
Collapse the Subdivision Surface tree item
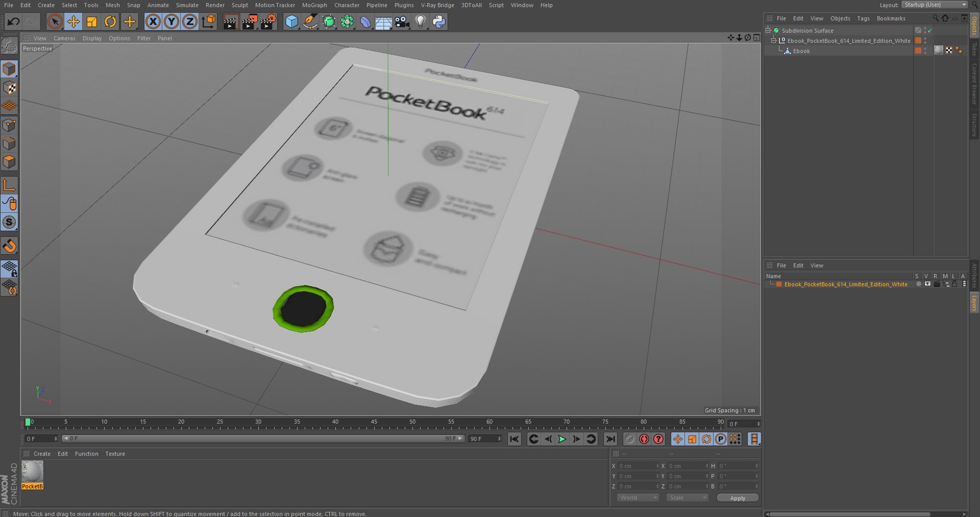click(768, 31)
